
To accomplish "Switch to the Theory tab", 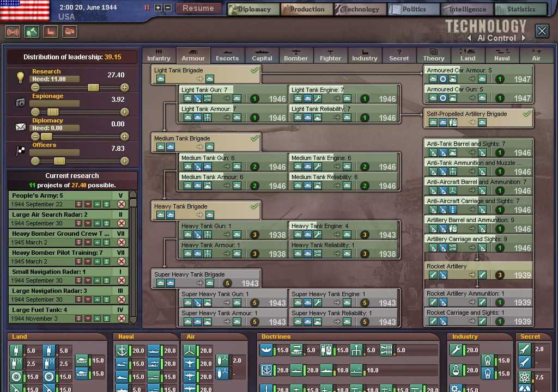I will (433, 55).
